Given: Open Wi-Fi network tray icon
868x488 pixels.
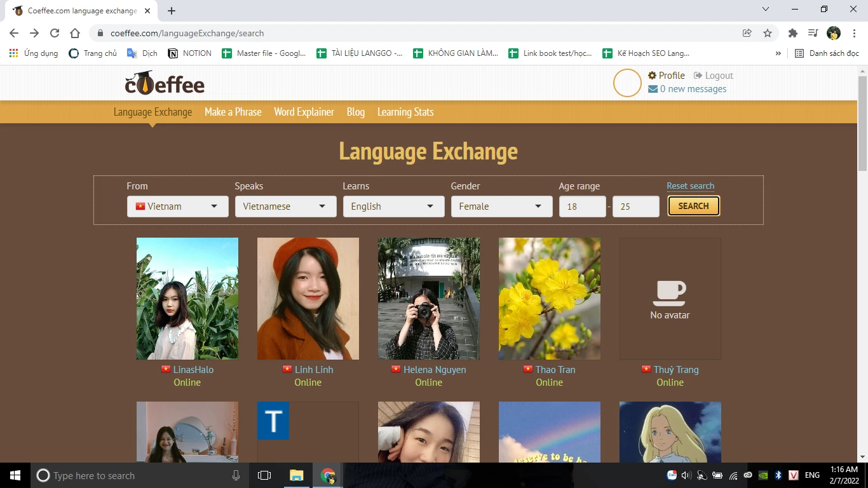Looking at the screenshot, I should pyautogui.click(x=733, y=475).
